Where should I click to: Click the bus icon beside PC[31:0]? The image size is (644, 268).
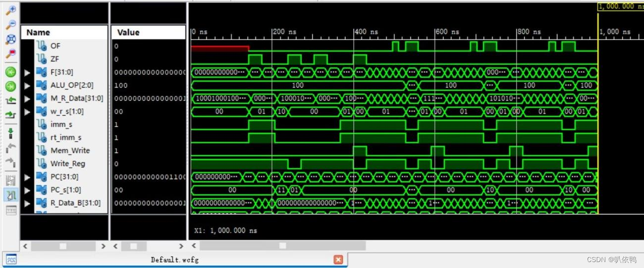coord(42,176)
